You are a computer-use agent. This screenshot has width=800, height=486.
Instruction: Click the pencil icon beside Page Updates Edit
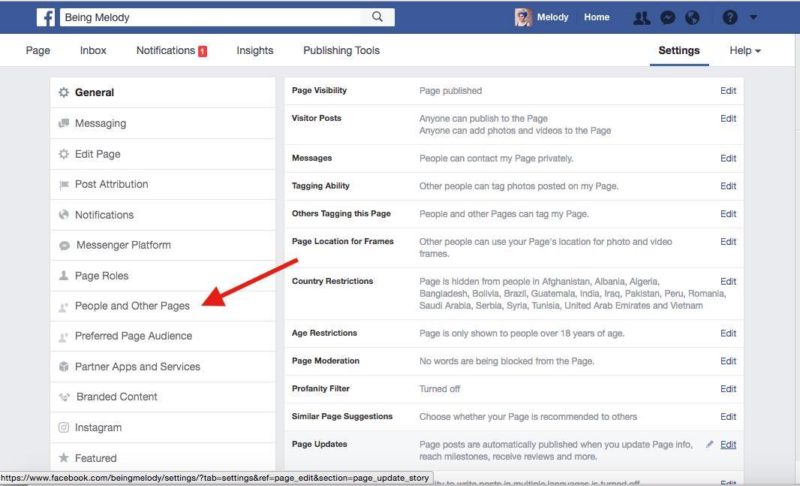pos(709,444)
